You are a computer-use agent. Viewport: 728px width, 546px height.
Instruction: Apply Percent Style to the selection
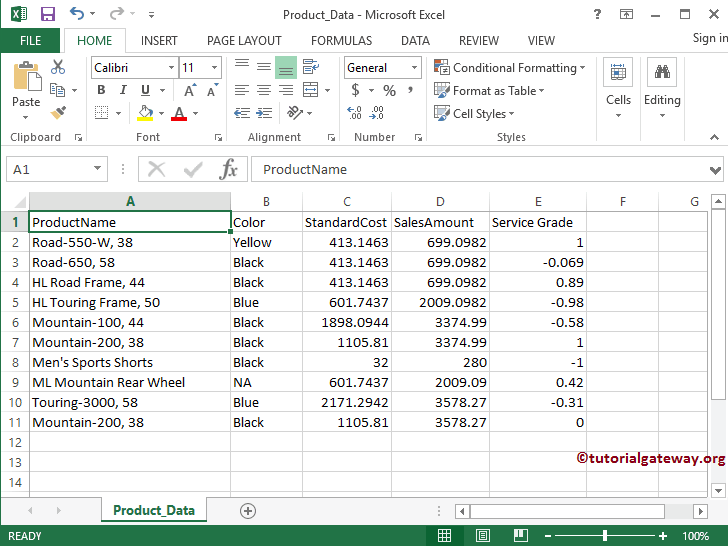[x=389, y=91]
